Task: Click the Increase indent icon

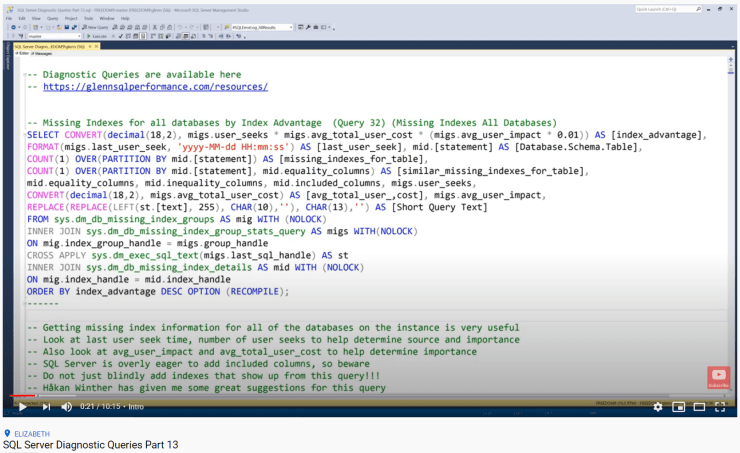Action: [228, 36]
